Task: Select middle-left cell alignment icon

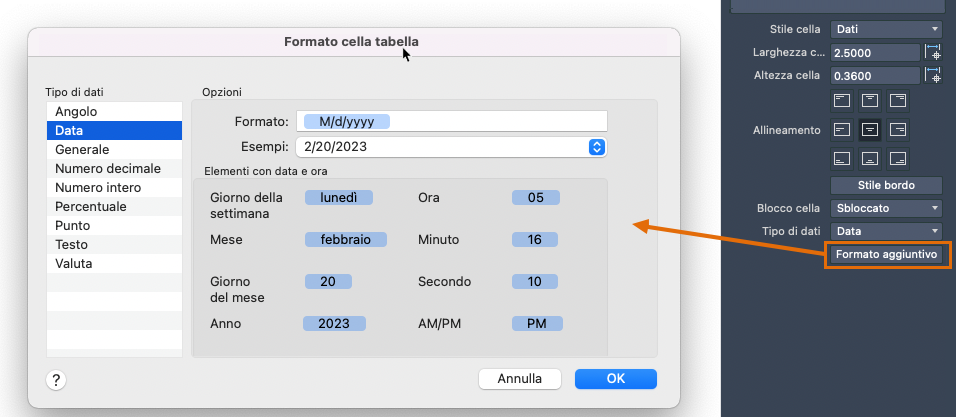Action: [842, 129]
